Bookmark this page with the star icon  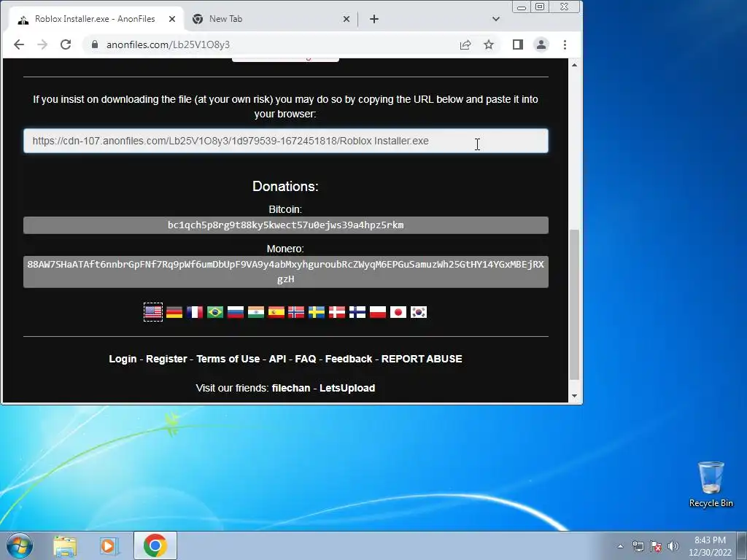(489, 44)
